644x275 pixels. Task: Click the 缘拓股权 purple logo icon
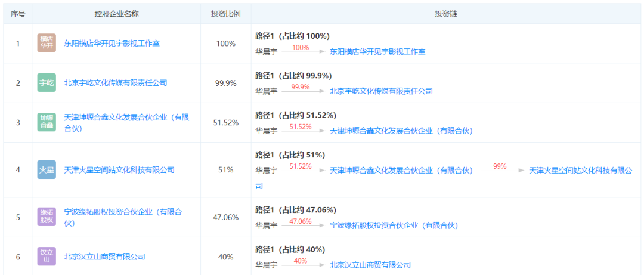point(47,218)
